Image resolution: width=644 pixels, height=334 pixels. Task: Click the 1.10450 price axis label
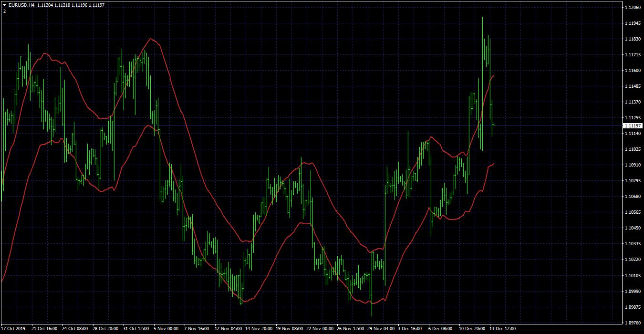pos(633,228)
